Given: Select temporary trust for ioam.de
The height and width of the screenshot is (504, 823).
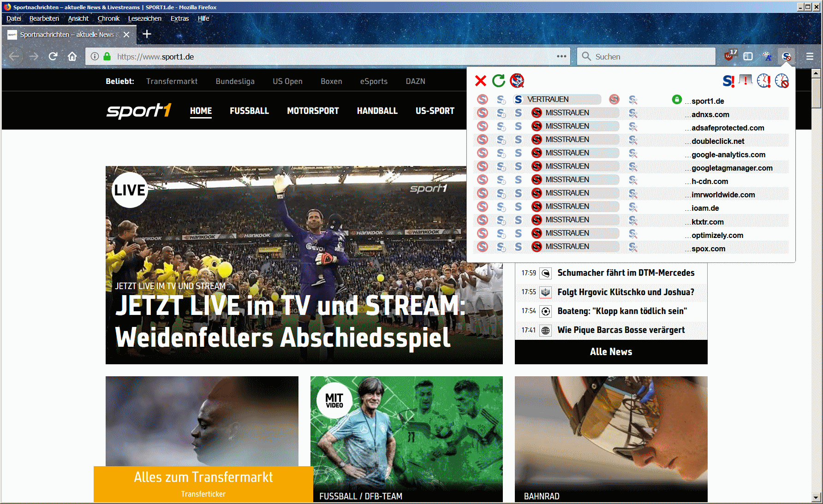Looking at the screenshot, I should point(501,207).
